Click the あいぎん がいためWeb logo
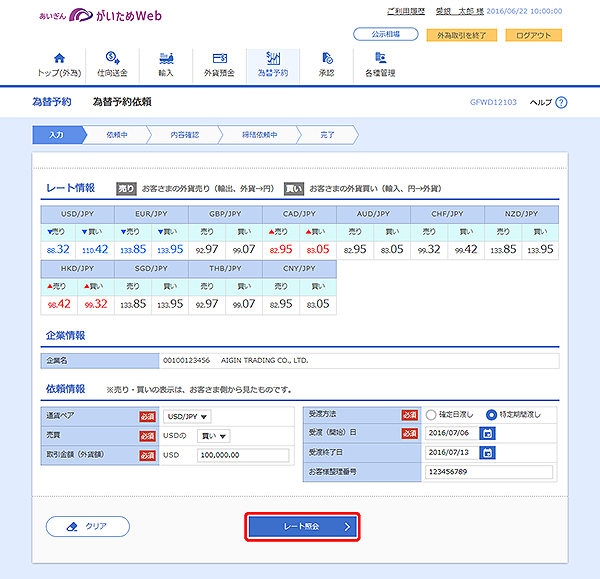Screen dimensions: 600x579 tap(100, 16)
